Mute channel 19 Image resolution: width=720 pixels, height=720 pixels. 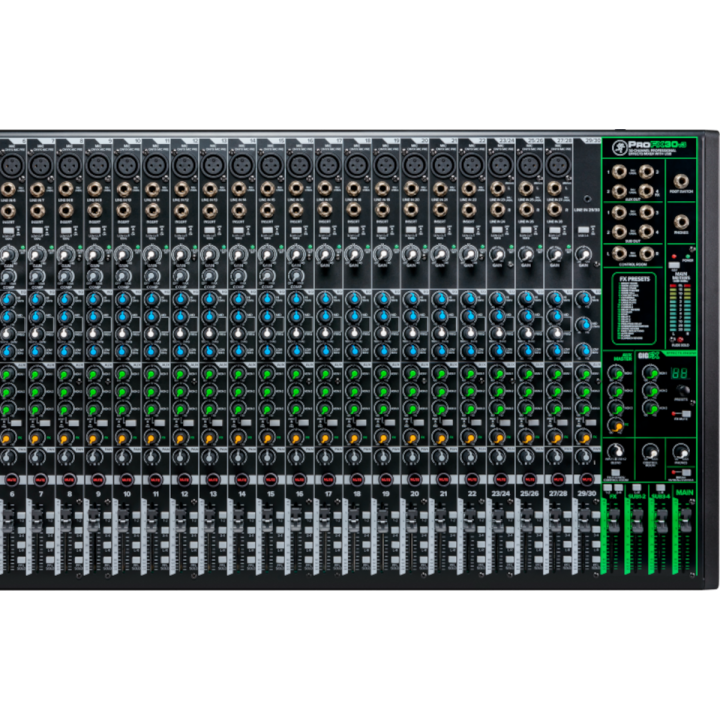(x=385, y=479)
